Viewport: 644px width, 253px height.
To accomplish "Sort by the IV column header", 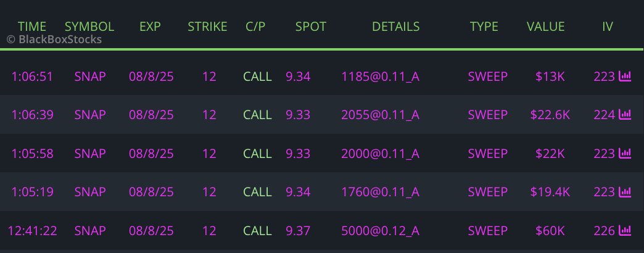I will pyautogui.click(x=608, y=27).
